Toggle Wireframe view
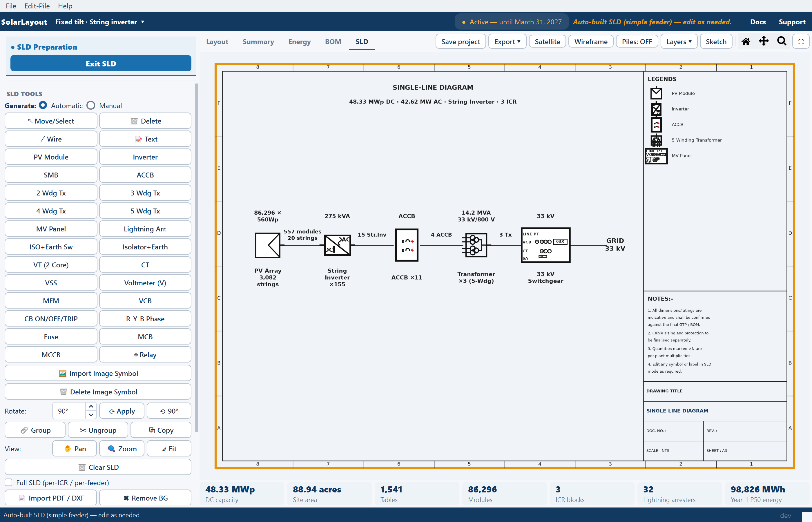The height and width of the screenshot is (522, 812). pos(591,41)
